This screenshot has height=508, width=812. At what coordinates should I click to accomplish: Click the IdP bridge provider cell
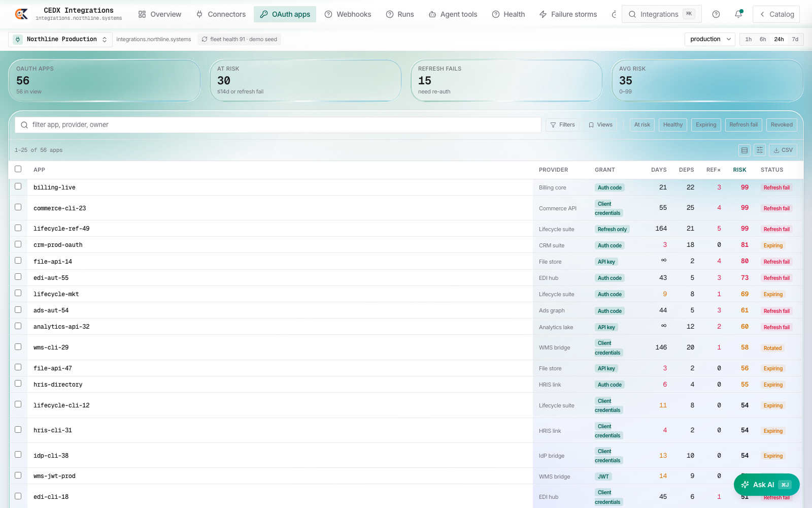point(552,456)
